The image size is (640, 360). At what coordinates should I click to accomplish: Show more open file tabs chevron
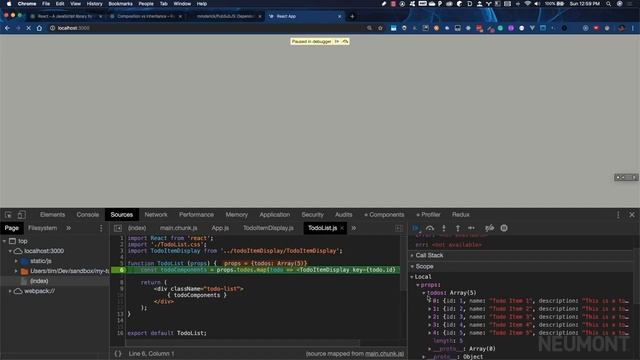[353, 228]
